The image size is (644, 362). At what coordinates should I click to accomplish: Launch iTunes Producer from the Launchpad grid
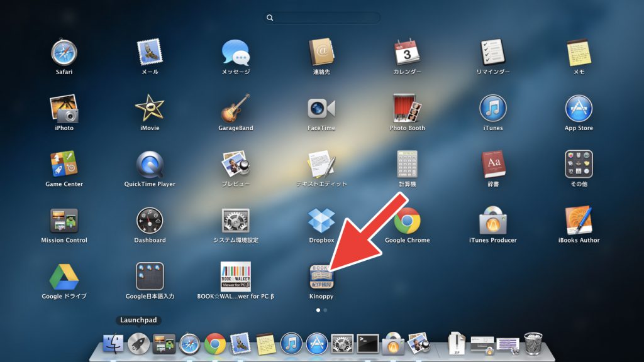click(493, 221)
